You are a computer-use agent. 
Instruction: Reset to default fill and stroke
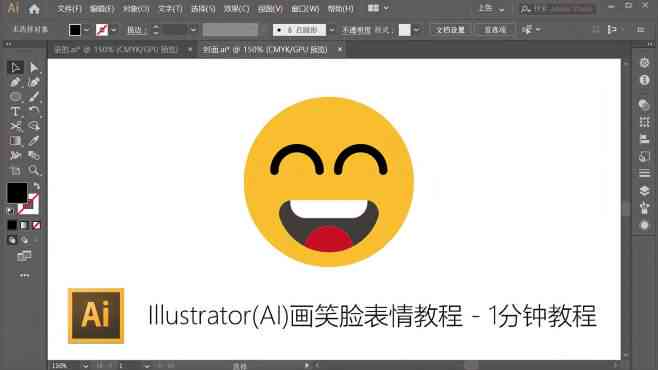click(11, 211)
